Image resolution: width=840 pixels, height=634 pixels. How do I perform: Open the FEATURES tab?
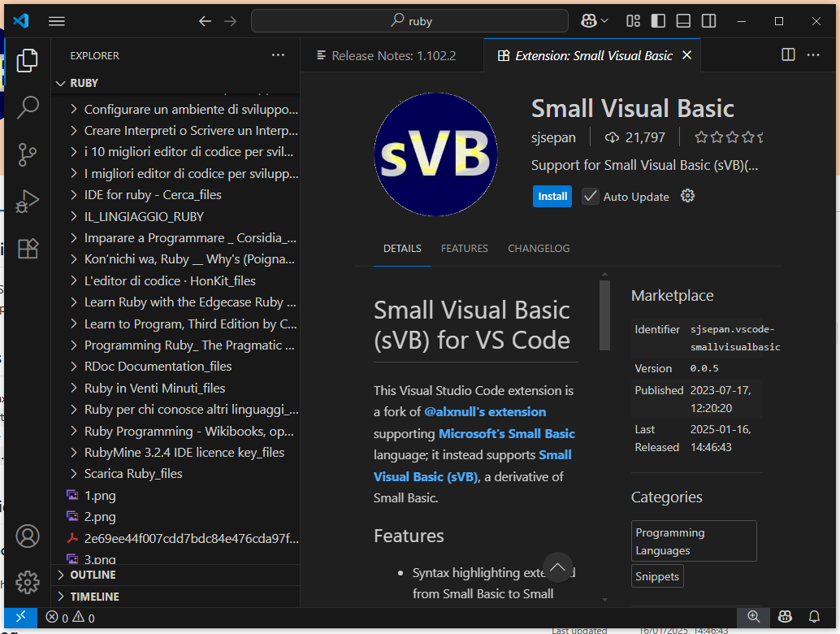click(465, 249)
